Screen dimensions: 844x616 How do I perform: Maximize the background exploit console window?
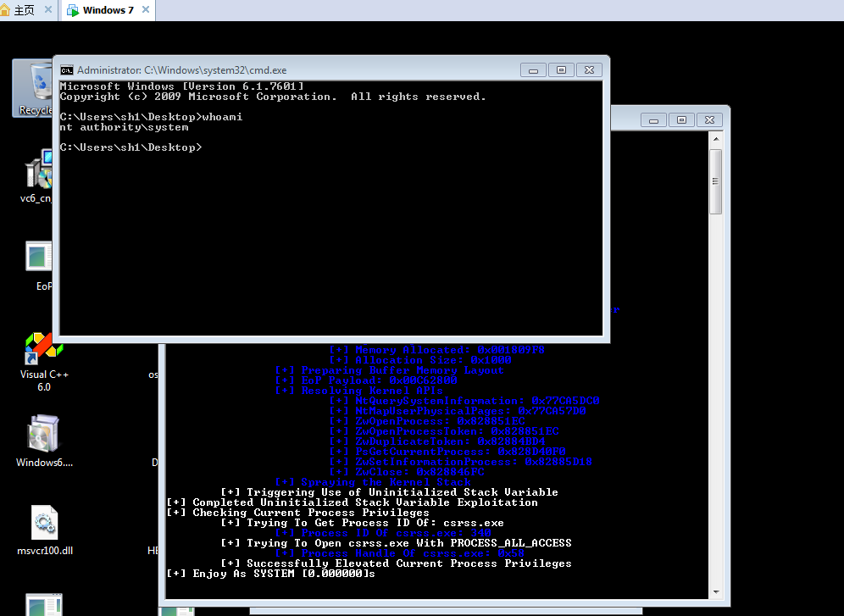click(x=682, y=120)
